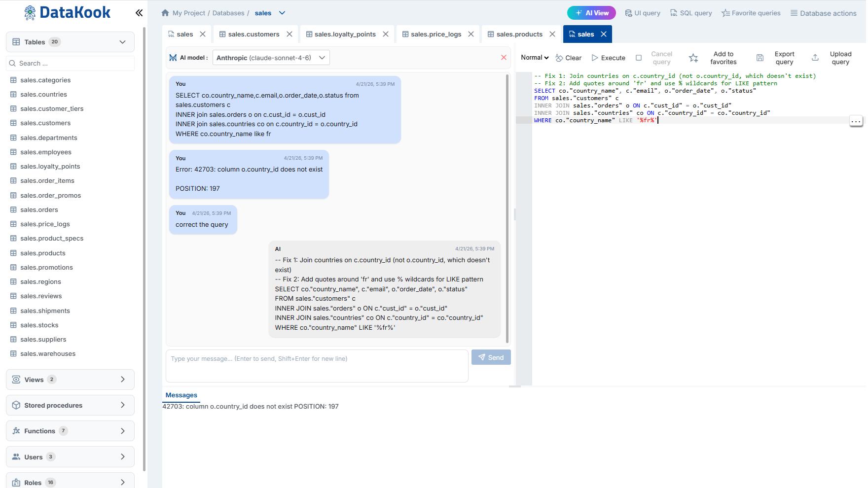Open the sales database dropdown in breadcrumb
The image size is (868, 488).
coord(282,13)
